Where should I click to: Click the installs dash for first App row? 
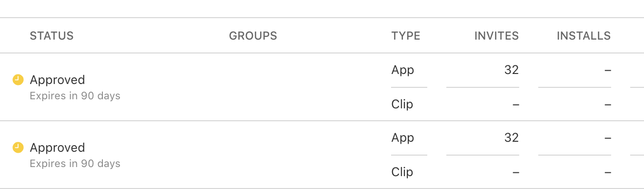[x=607, y=70]
